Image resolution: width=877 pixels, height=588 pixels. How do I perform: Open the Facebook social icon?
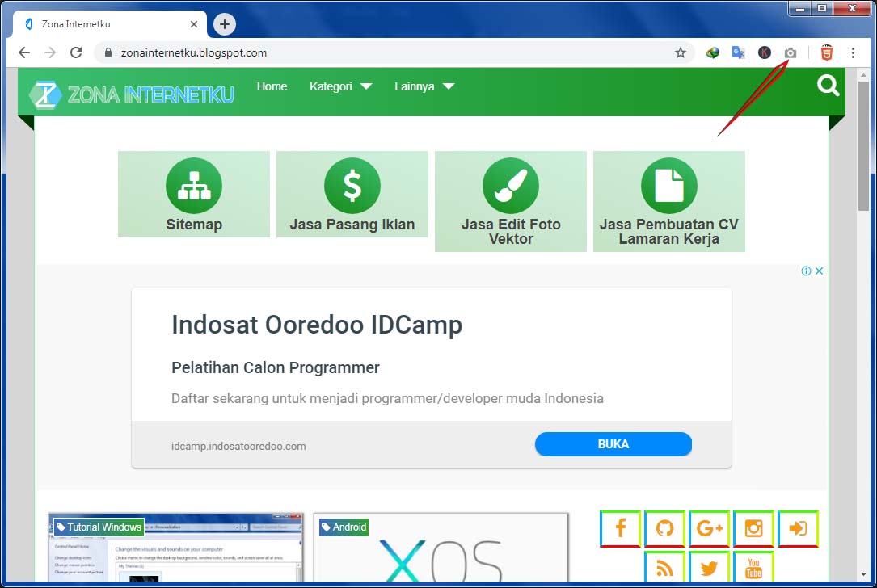tap(620, 528)
